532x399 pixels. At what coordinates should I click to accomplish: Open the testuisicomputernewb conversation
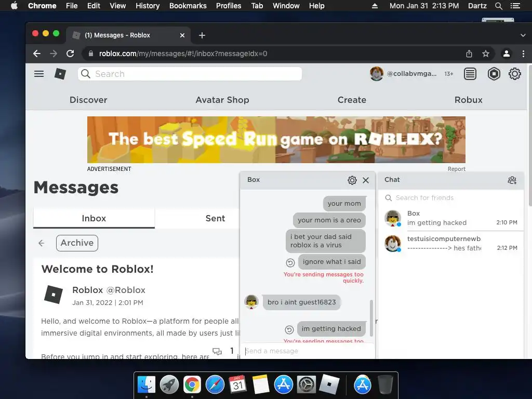tap(451, 244)
